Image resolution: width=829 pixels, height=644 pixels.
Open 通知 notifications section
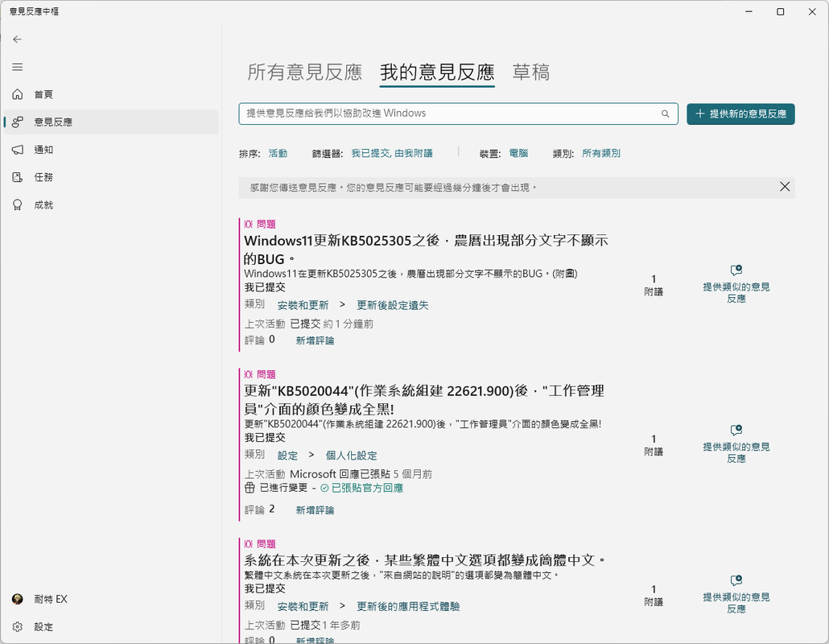111,150
